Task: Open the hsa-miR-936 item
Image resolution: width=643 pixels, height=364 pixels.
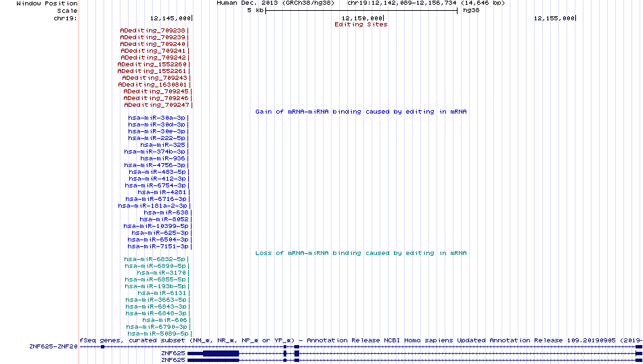Action: coord(163,158)
